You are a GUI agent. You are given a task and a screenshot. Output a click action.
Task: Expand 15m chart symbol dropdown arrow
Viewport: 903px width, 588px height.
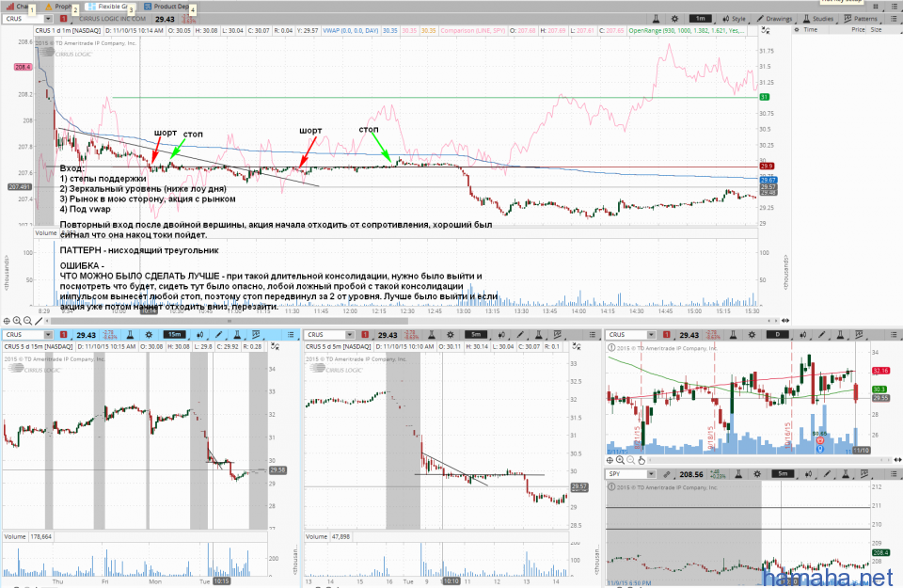point(48,335)
